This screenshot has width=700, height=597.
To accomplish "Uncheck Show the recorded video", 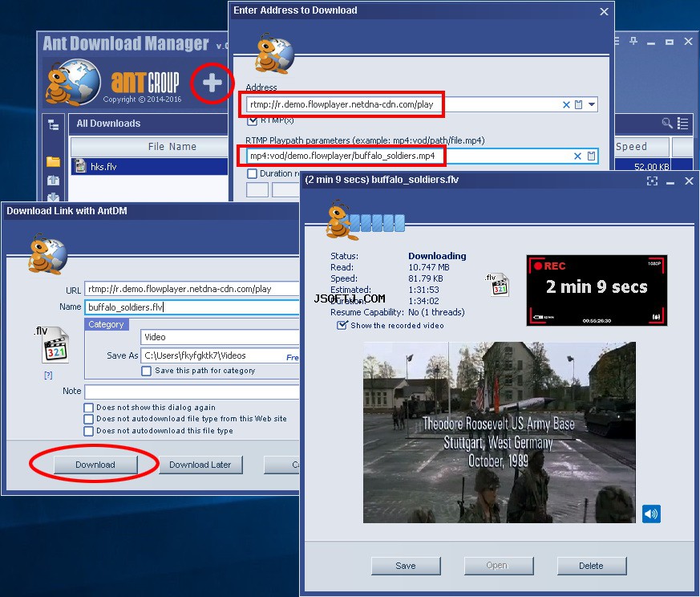I will click(x=342, y=325).
